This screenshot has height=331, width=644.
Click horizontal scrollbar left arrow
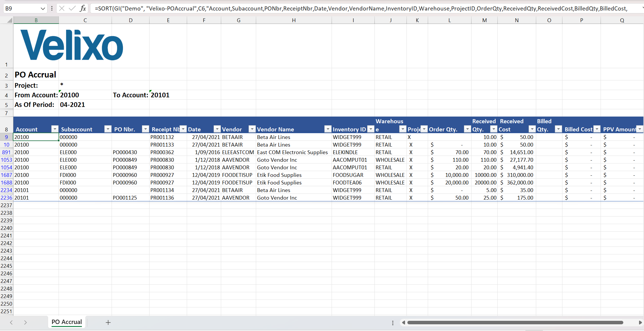[403, 323]
